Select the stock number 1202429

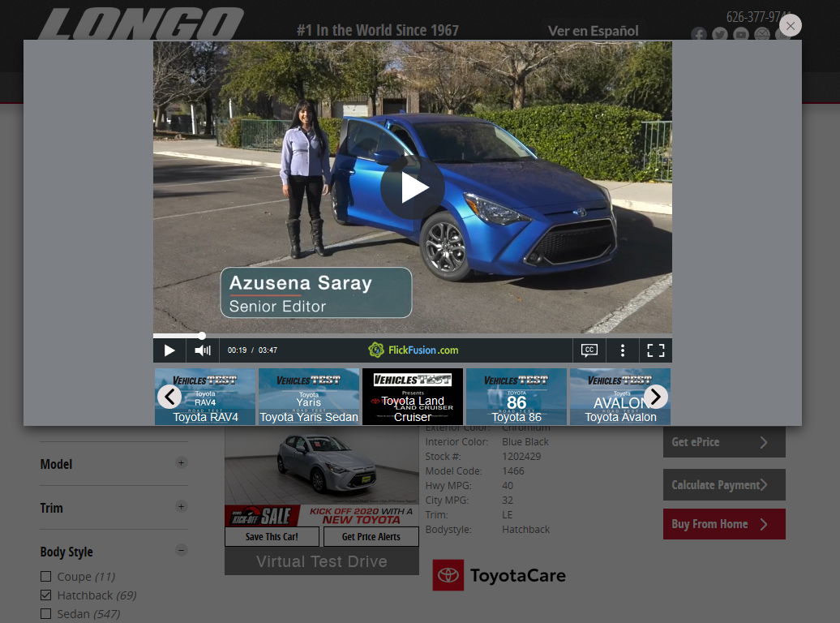point(521,456)
